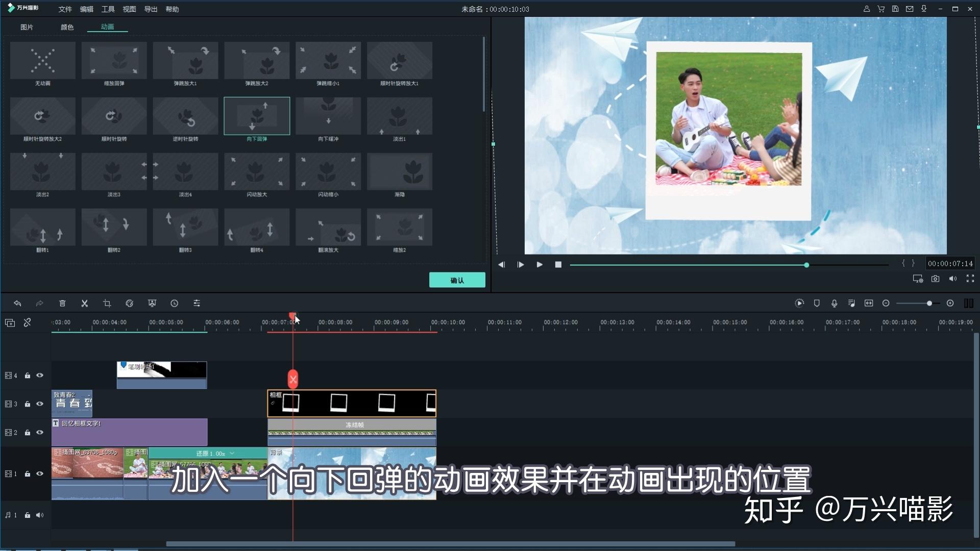
Task: Take a snapshot of the preview frame
Action: [936, 279]
